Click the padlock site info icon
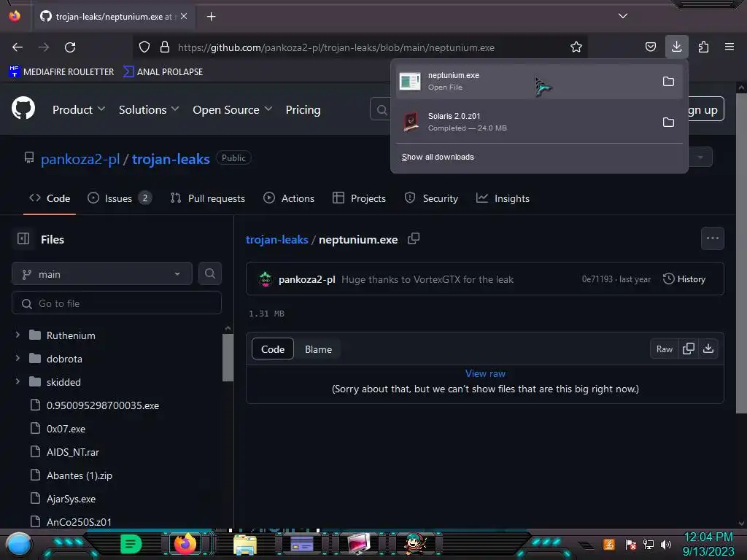 point(165,47)
